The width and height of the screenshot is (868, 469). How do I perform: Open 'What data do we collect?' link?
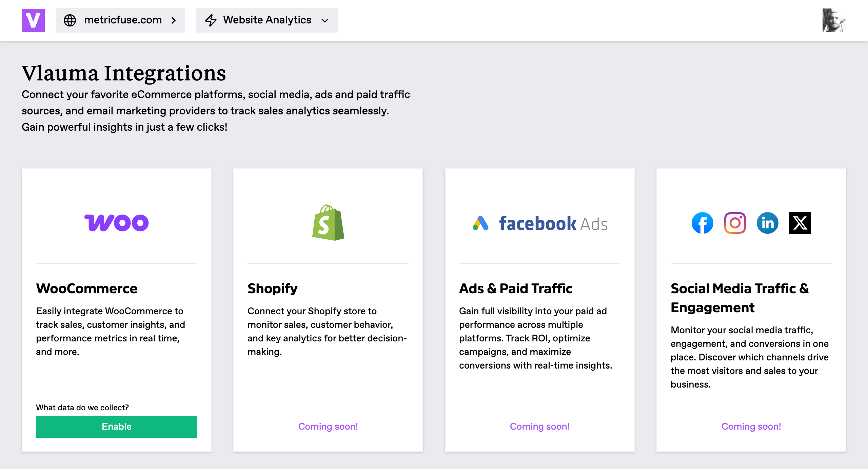pyautogui.click(x=82, y=407)
